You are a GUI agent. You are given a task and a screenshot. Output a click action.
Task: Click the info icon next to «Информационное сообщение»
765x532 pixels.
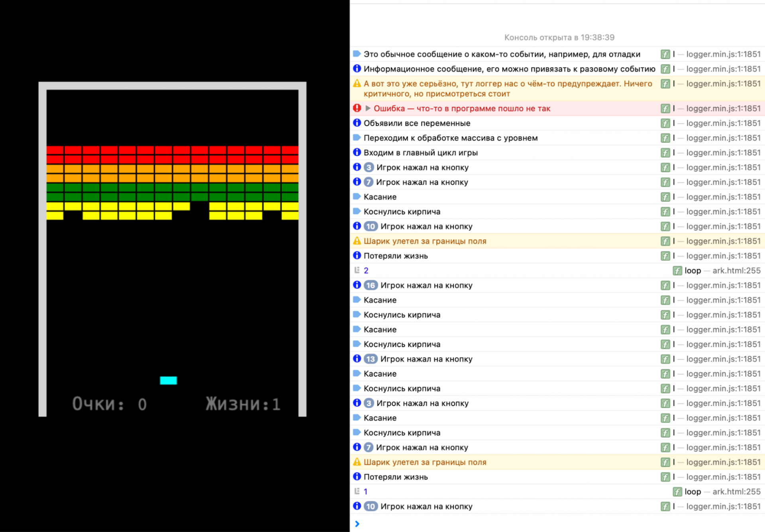click(357, 69)
